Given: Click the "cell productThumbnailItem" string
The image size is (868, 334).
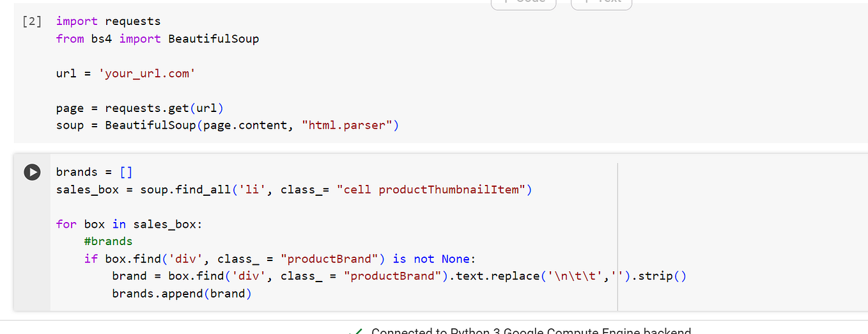Looking at the screenshot, I should point(431,189).
